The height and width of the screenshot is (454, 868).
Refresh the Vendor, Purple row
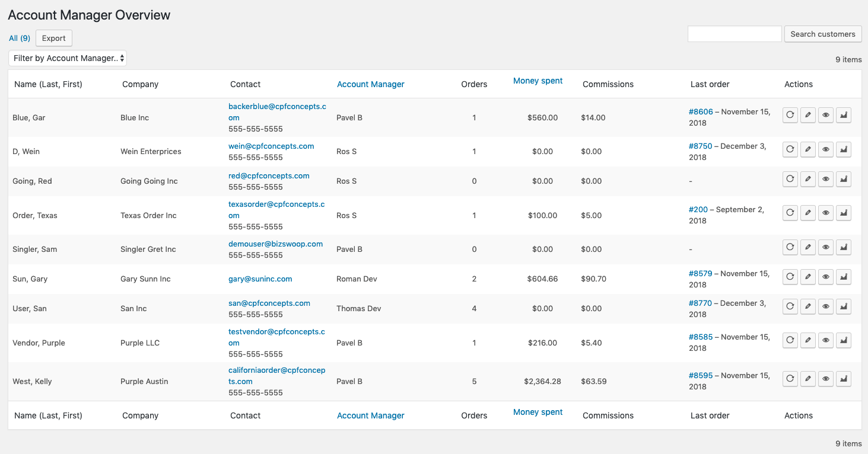coord(790,340)
